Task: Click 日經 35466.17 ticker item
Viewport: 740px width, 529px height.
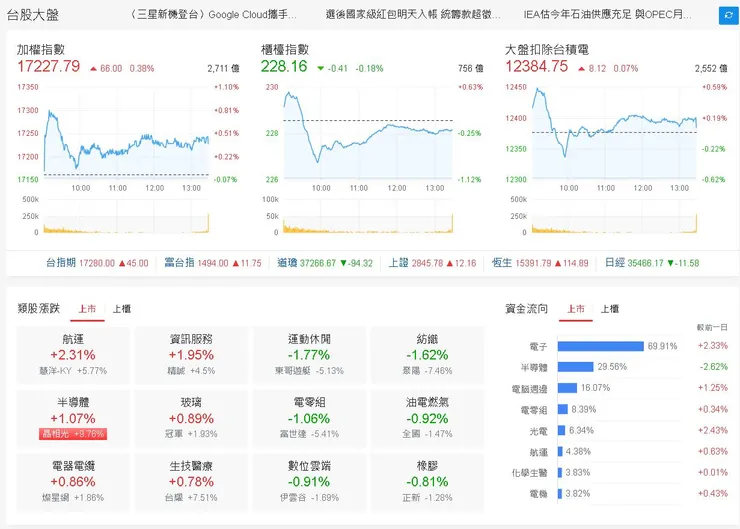Action: click(x=652, y=263)
